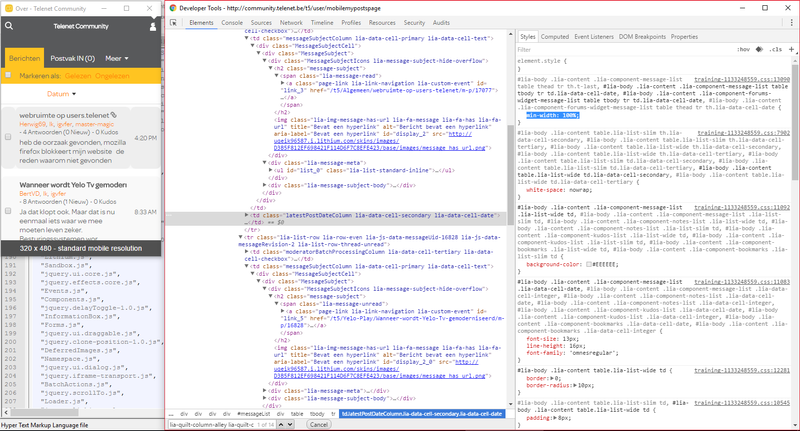
Task: Open author Herwig69 profile link
Action: click(33, 124)
